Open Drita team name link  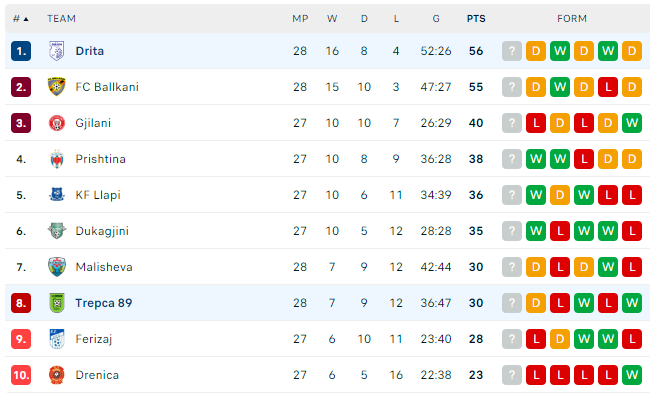(90, 51)
